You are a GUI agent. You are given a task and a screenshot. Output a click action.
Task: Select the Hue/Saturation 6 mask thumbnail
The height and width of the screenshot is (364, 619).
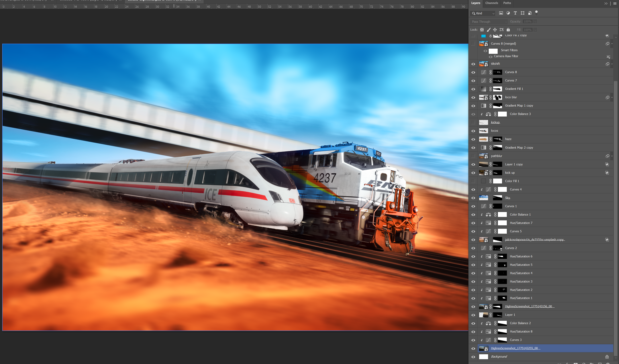click(x=502, y=256)
